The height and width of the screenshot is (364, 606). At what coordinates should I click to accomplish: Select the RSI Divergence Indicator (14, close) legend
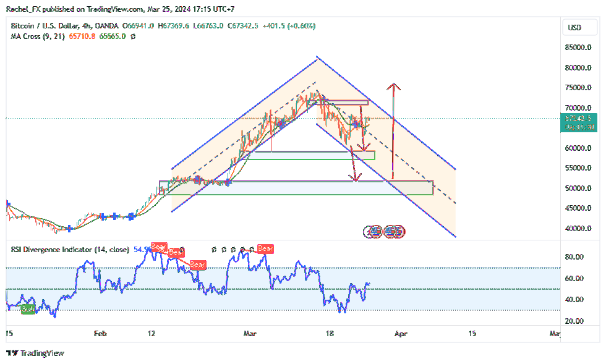click(x=70, y=250)
